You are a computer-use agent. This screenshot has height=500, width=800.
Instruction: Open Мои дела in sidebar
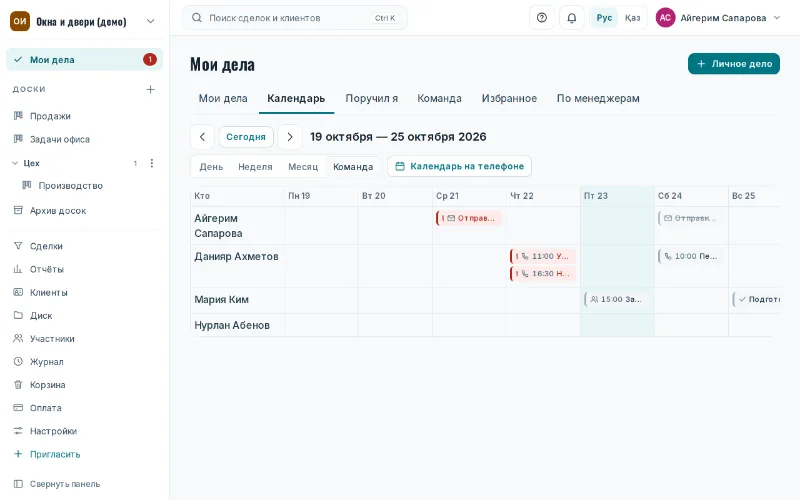point(84,60)
